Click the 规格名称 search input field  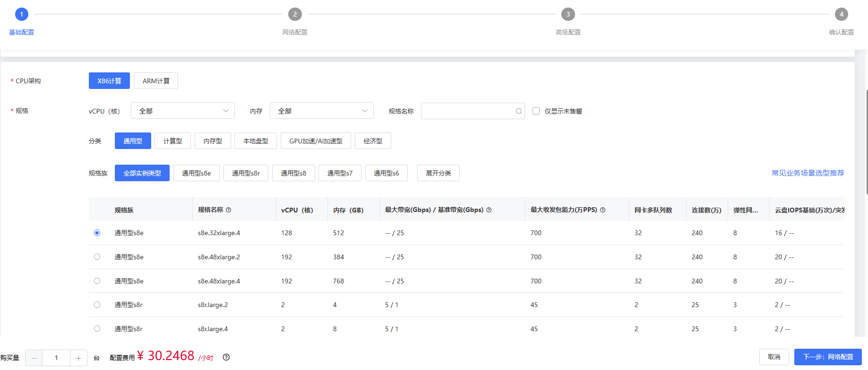(468, 111)
